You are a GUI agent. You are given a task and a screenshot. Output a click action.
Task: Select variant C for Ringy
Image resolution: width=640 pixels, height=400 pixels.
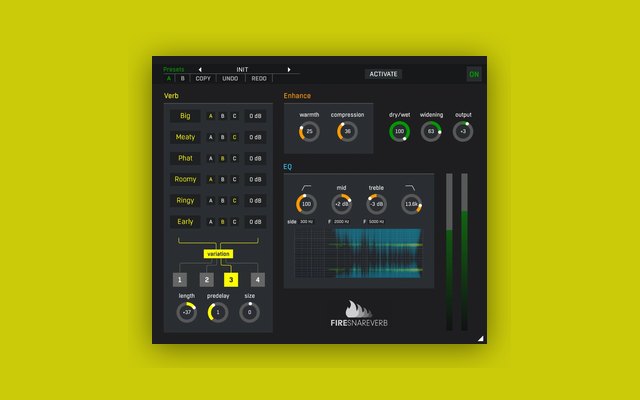(x=234, y=200)
